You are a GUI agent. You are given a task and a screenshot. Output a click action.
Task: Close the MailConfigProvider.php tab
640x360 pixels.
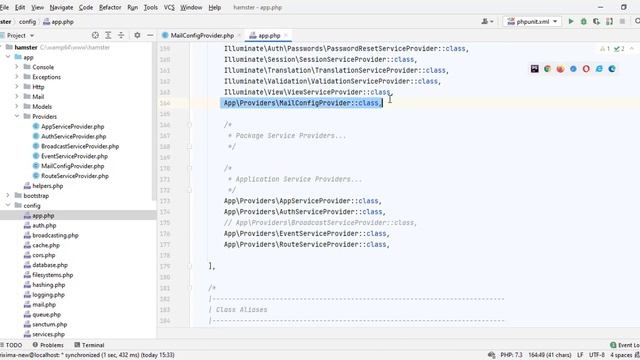240,36
